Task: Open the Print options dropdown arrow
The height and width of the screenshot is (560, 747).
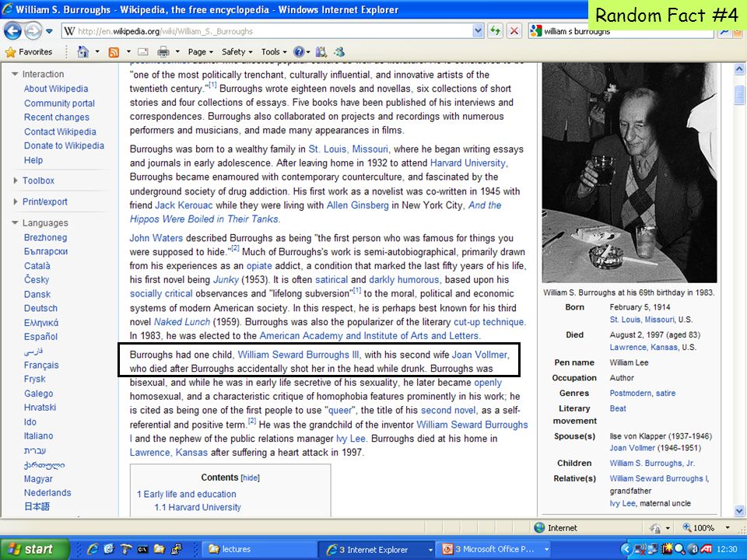Action: pyautogui.click(x=177, y=52)
